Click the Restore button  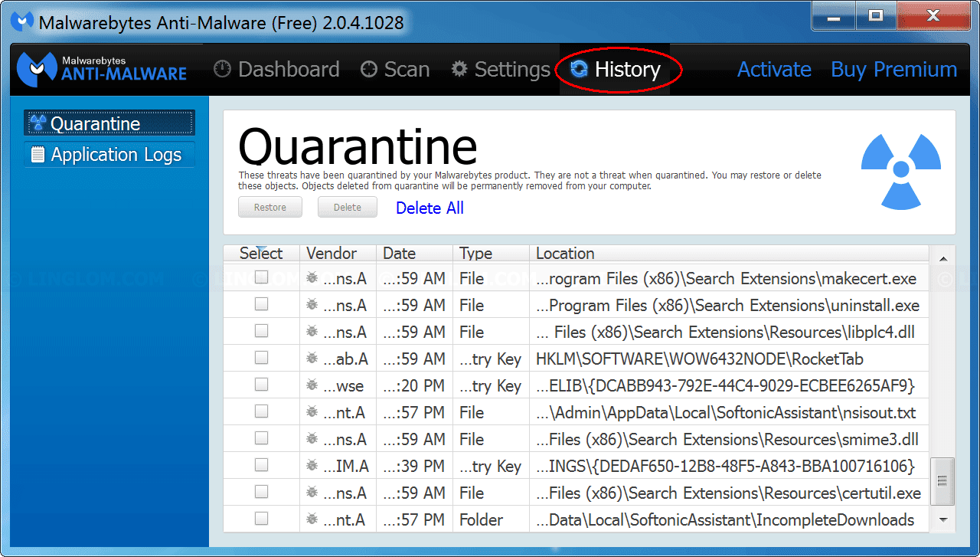click(x=270, y=208)
